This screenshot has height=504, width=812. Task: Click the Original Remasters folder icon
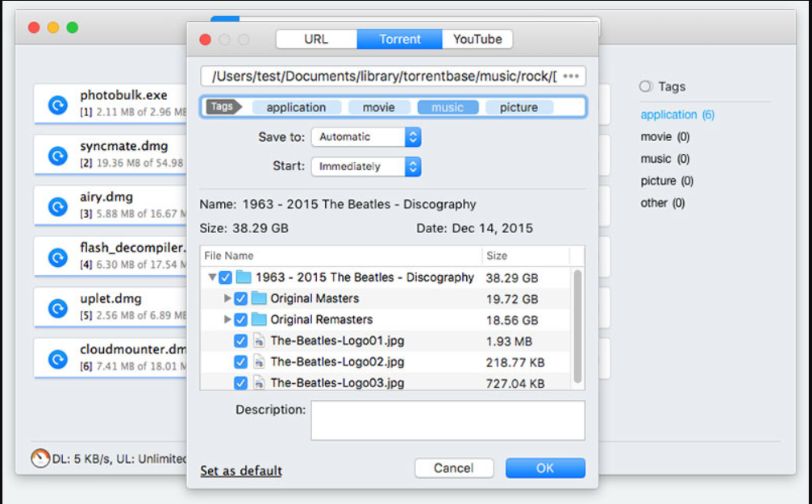[x=258, y=319]
